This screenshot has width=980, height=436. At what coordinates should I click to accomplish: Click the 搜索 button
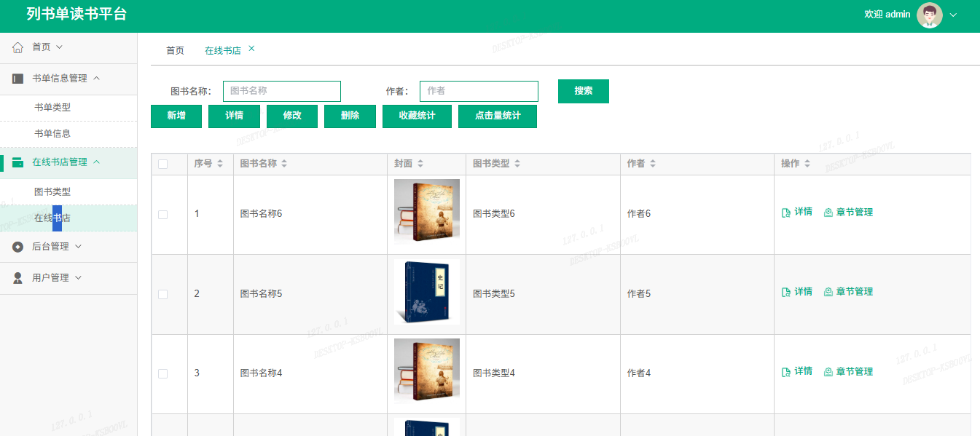tap(584, 91)
